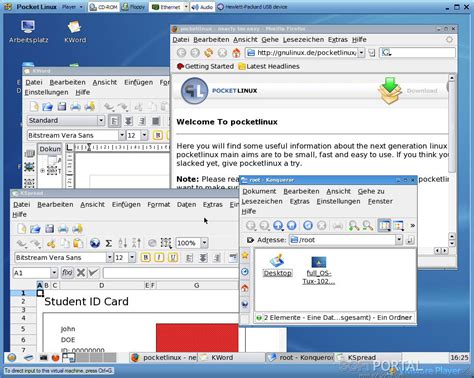Cancel cell edit with KSpread X icon
Viewport: 474px width, 378px height.
tap(81, 273)
